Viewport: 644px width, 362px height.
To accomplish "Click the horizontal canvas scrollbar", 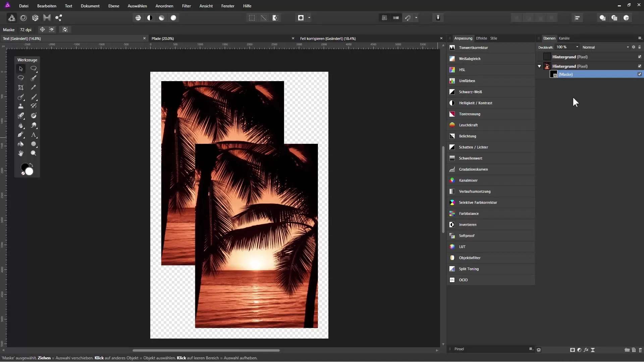I will 206,350.
